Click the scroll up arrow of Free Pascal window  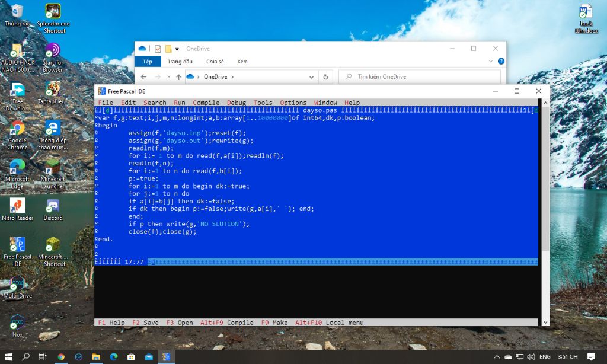(545, 103)
